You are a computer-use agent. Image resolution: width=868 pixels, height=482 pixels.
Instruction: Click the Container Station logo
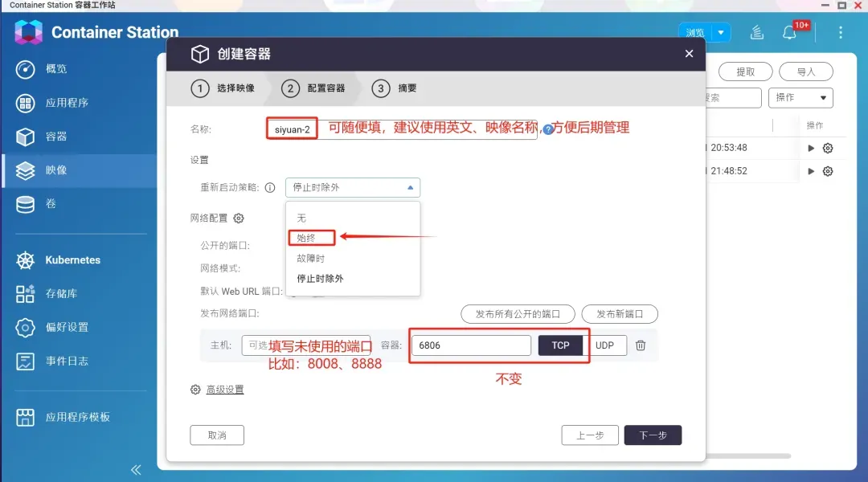28,32
